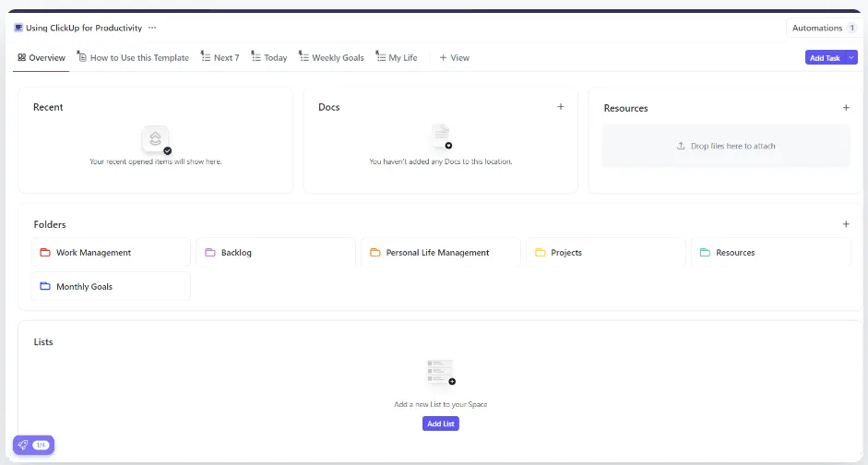Viewport: 868px width, 465px height.
Task: Click the text 'Your recent opened items will show here.'
Action: pos(156,161)
